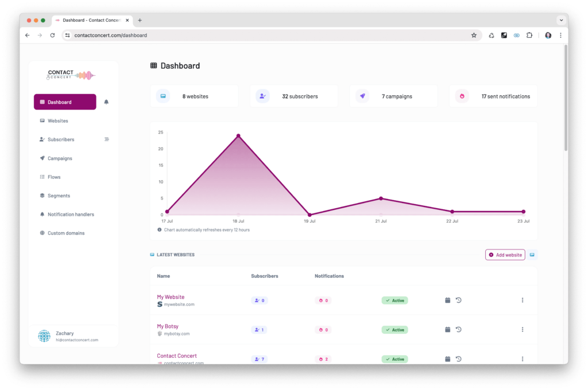Open the Contact Concert row options menu
The image size is (588, 390).
[523, 358]
